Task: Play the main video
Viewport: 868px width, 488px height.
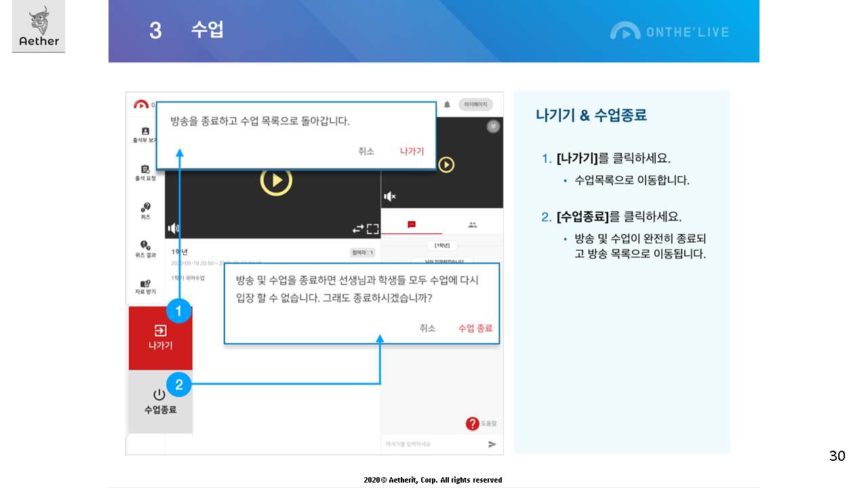Action: [276, 181]
